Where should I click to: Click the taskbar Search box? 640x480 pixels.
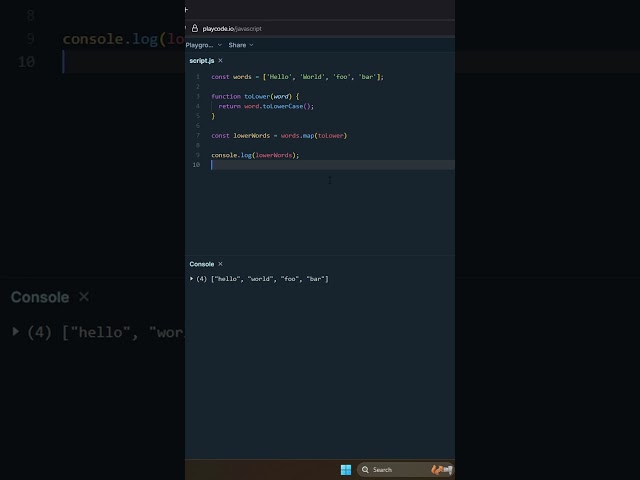click(405, 470)
